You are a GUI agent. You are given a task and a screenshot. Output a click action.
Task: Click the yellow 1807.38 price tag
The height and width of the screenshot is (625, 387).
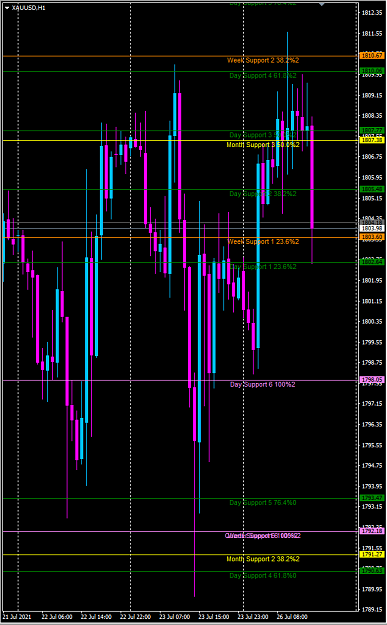click(372, 140)
